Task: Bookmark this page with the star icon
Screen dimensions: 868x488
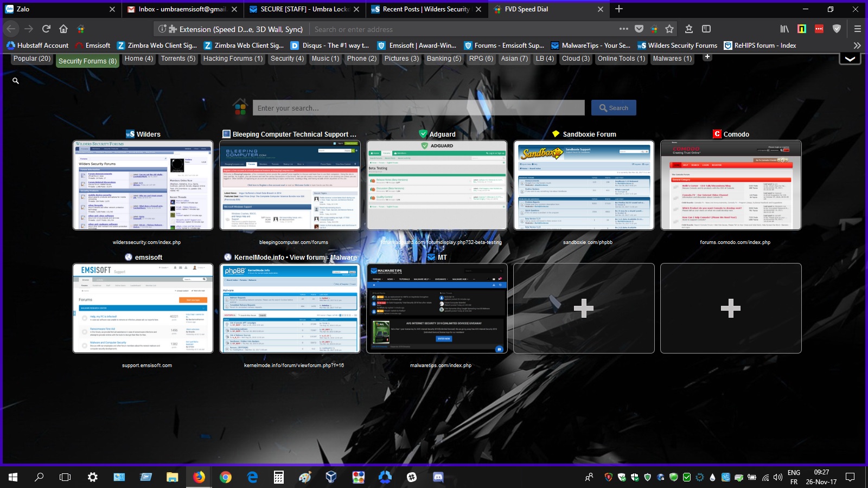Action: coord(669,29)
